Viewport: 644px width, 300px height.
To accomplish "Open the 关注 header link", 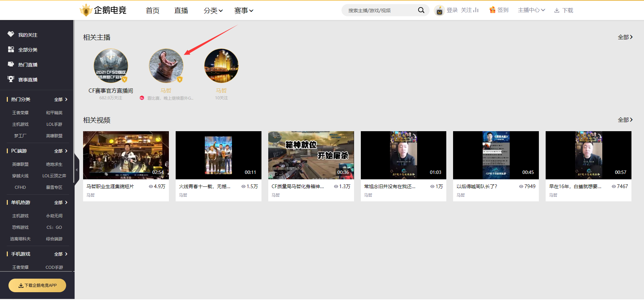I will pyautogui.click(x=469, y=10).
